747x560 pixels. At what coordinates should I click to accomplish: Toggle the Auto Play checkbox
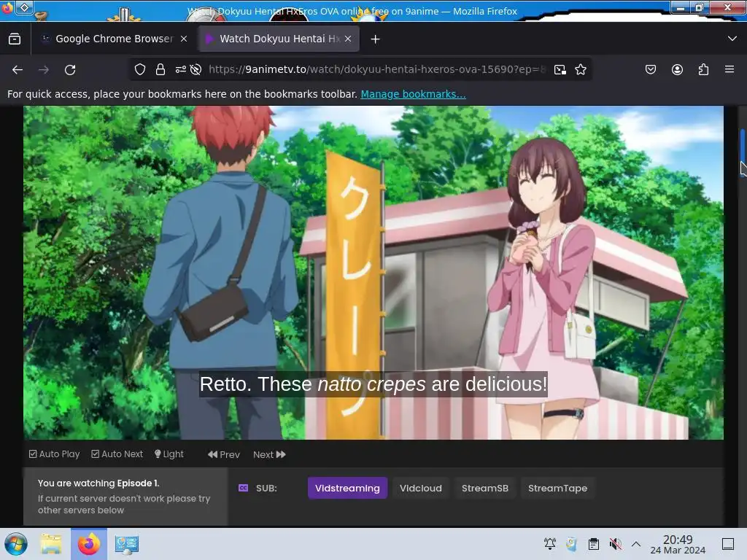tap(54, 454)
